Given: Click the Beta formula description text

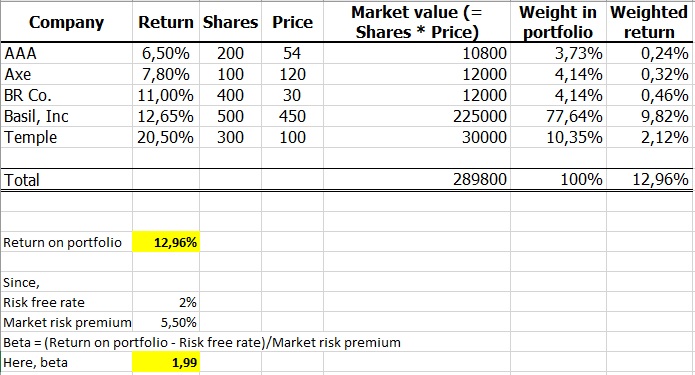Looking at the screenshot, I should click(202, 342).
